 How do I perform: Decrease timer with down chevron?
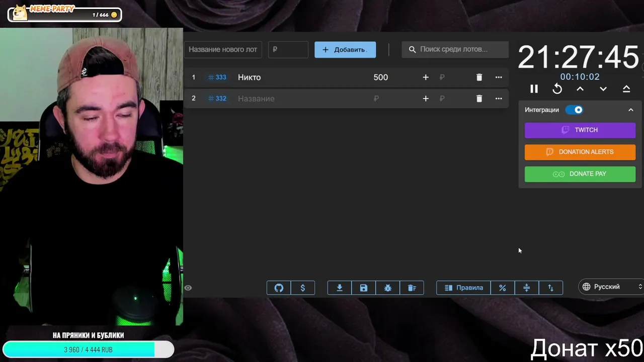[603, 89]
